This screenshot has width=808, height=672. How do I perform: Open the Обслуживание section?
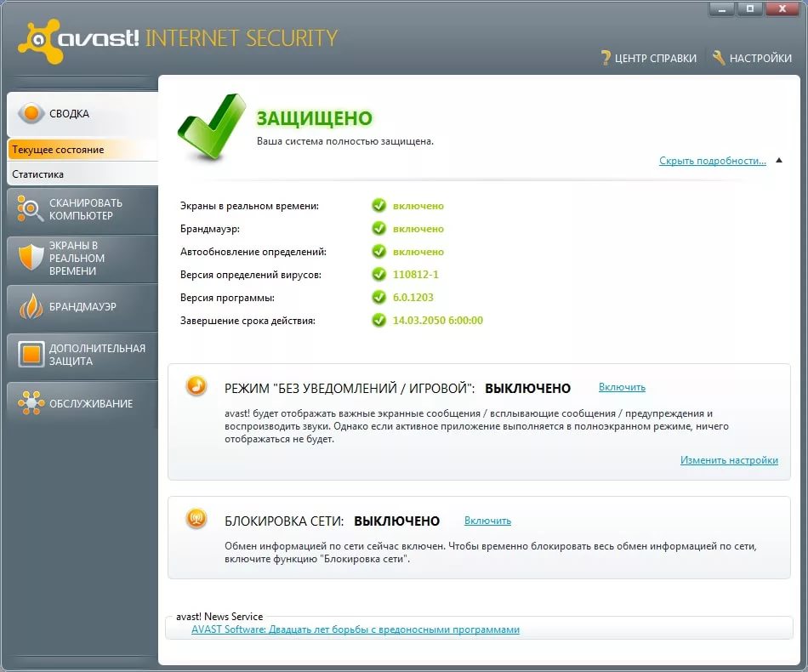tap(83, 403)
